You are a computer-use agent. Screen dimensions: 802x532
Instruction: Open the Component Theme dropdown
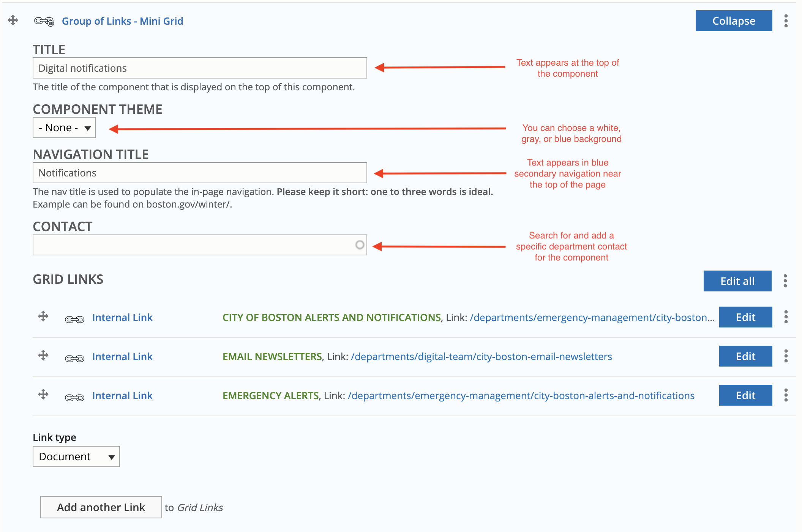(64, 128)
